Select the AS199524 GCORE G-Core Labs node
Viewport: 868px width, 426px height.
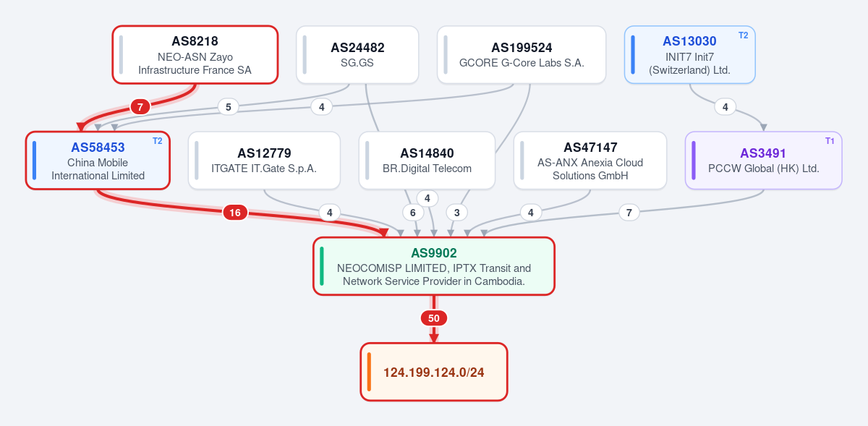522,55
